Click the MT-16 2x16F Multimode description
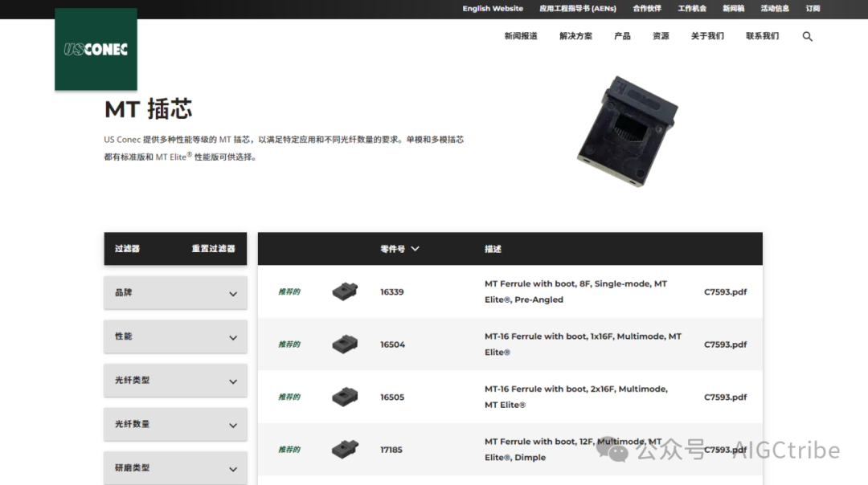This screenshot has height=485, width=868. point(575,397)
